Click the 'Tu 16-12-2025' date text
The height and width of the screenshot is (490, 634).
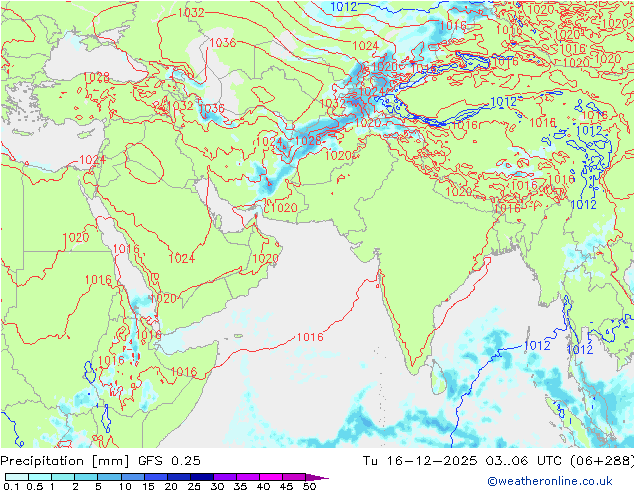420,460
